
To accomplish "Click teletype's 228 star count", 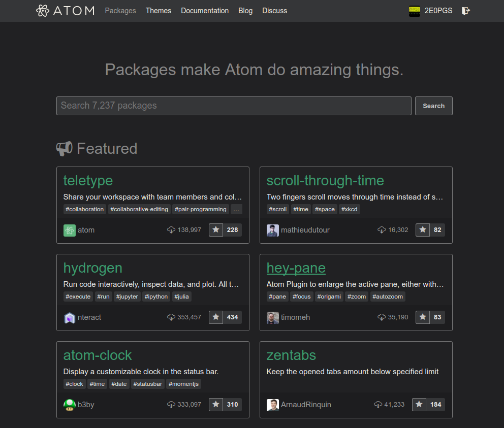I will (x=232, y=230).
